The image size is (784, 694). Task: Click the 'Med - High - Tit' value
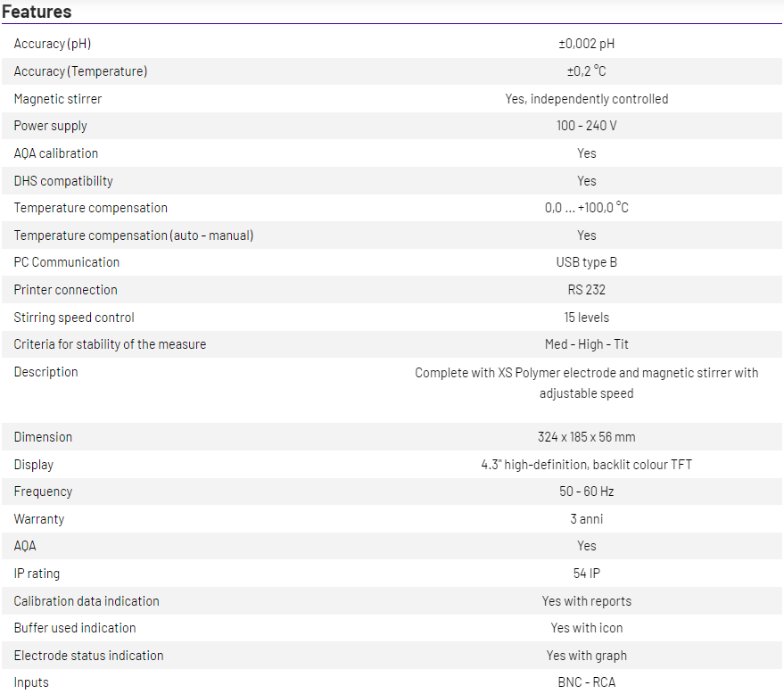pos(586,344)
